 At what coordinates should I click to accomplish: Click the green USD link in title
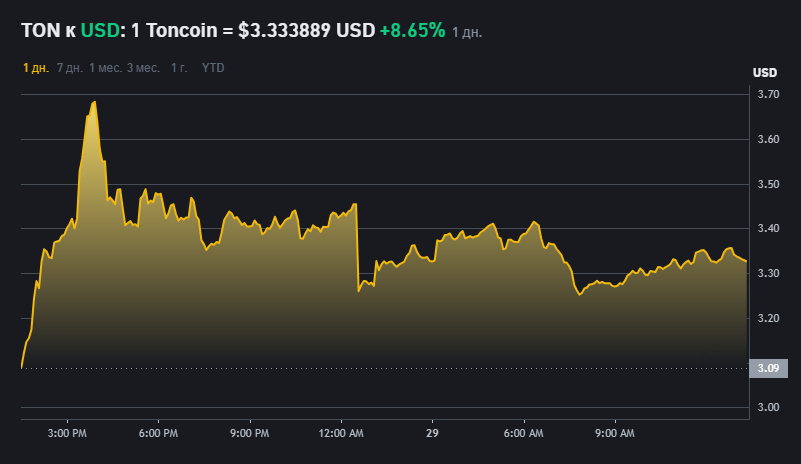tap(99, 31)
